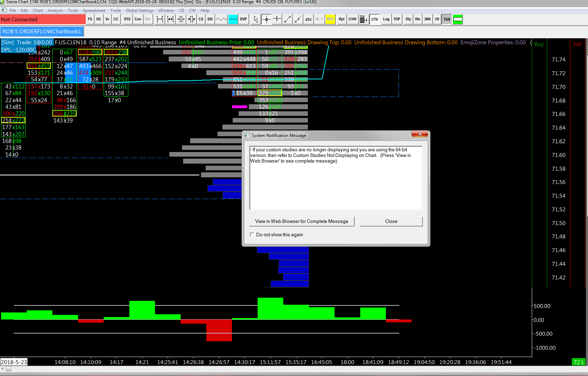Open the Chart menu

pos(38,11)
